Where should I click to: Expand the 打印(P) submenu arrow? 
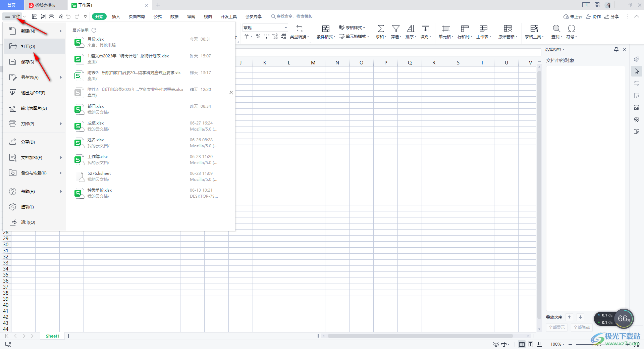pyautogui.click(x=61, y=123)
